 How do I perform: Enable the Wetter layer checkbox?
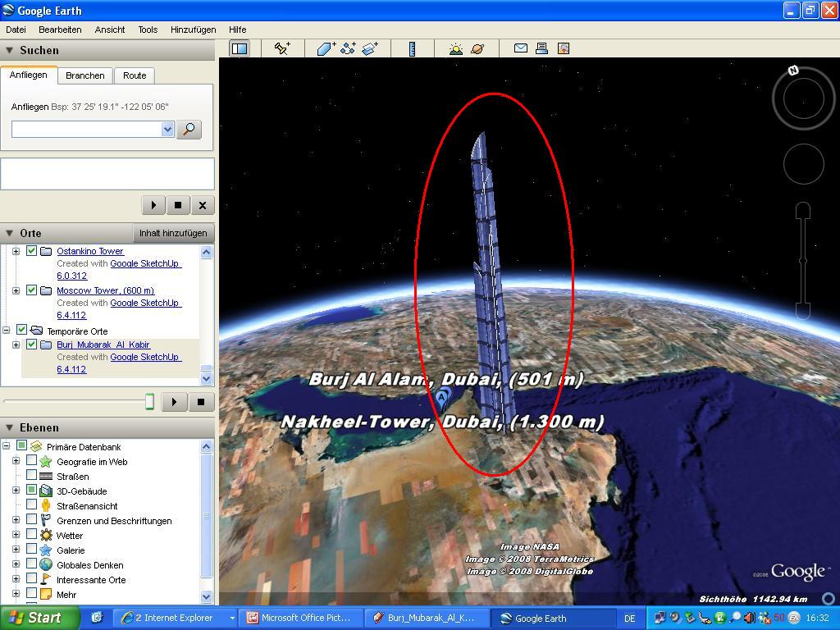[x=32, y=534]
